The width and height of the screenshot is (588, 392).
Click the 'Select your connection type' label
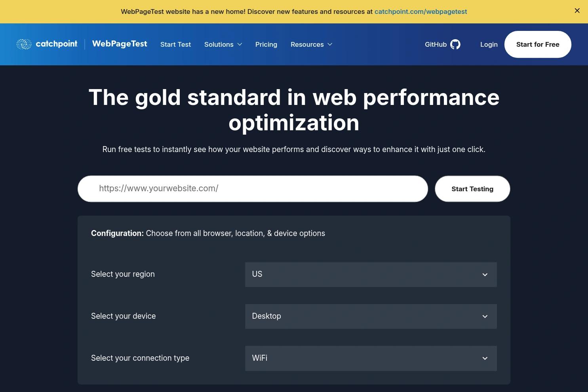click(x=140, y=358)
